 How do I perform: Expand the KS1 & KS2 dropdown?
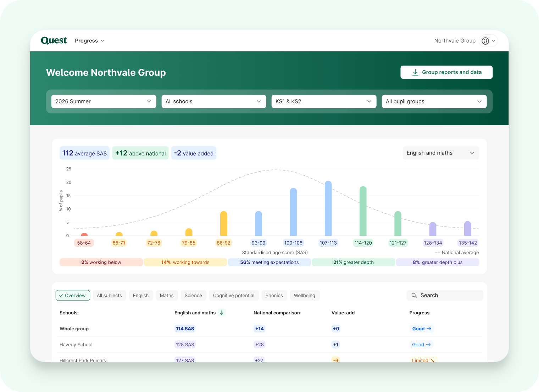tap(324, 101)
